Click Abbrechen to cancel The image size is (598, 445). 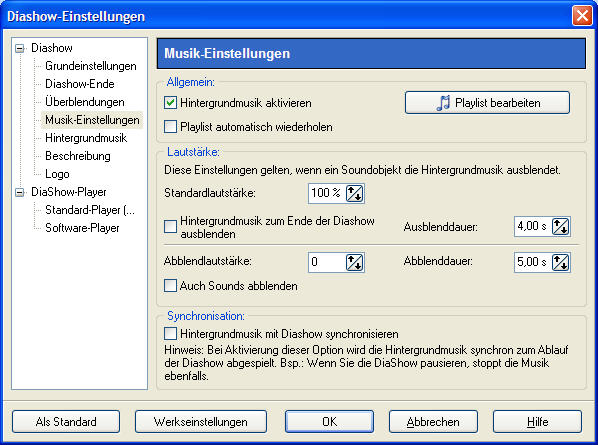[433, 421]
